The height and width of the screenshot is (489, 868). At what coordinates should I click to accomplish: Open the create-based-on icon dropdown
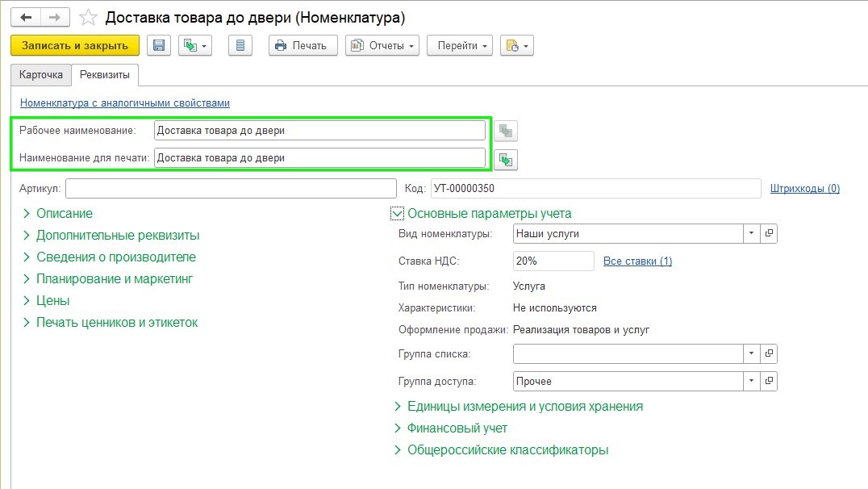tap(195, 45)
